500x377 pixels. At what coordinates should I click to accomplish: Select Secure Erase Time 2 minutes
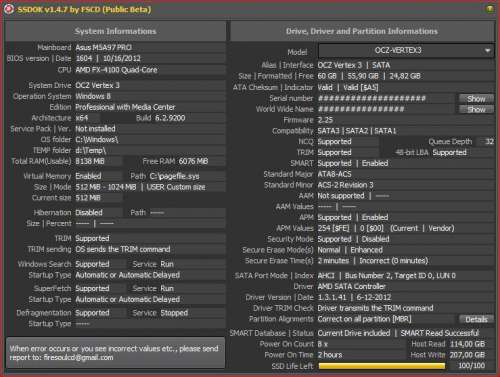(333, 261)
